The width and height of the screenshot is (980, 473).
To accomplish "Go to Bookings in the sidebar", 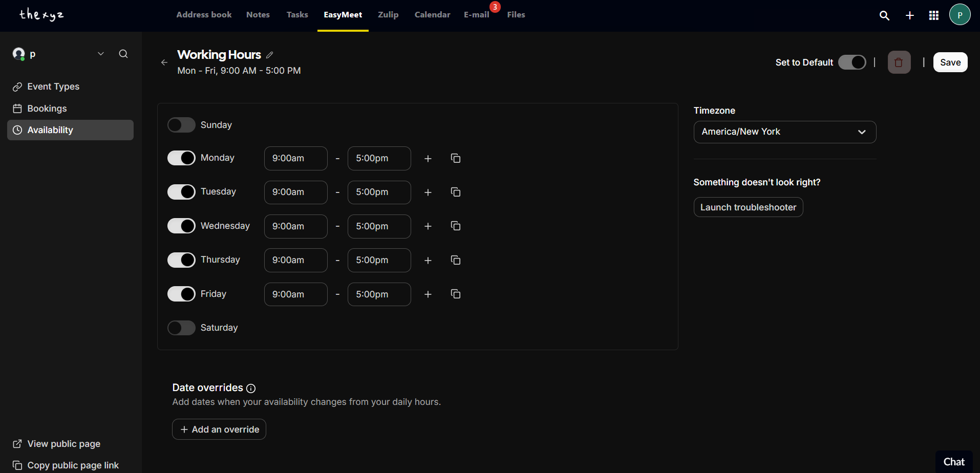I will [x=47, y=109].
